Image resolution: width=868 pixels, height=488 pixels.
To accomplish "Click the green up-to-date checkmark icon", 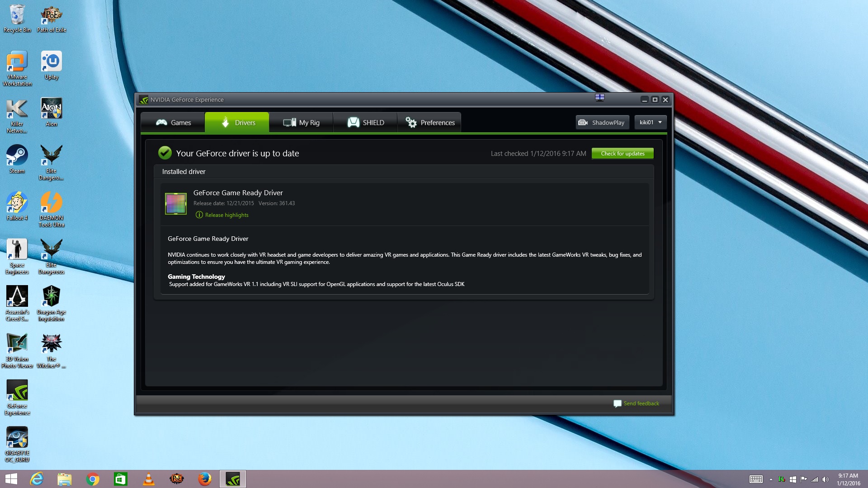I will pos(165,153).
